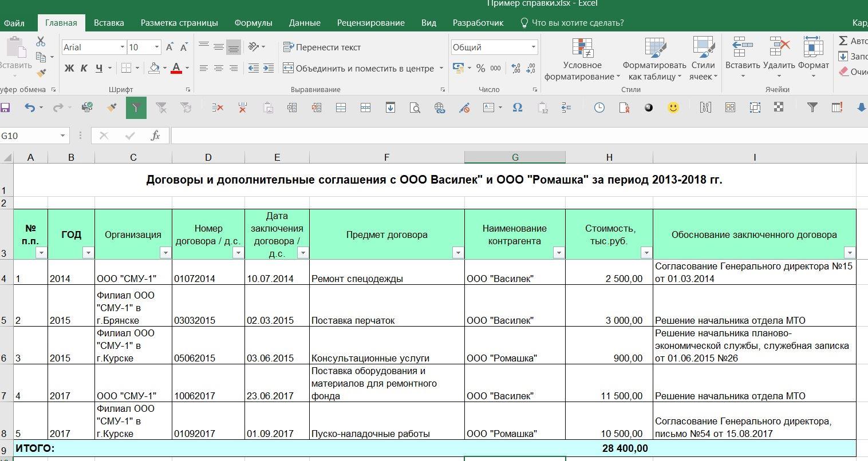
Task: Align cell text to the bottom
Action: pyautogui.click(x=234, y=48)
